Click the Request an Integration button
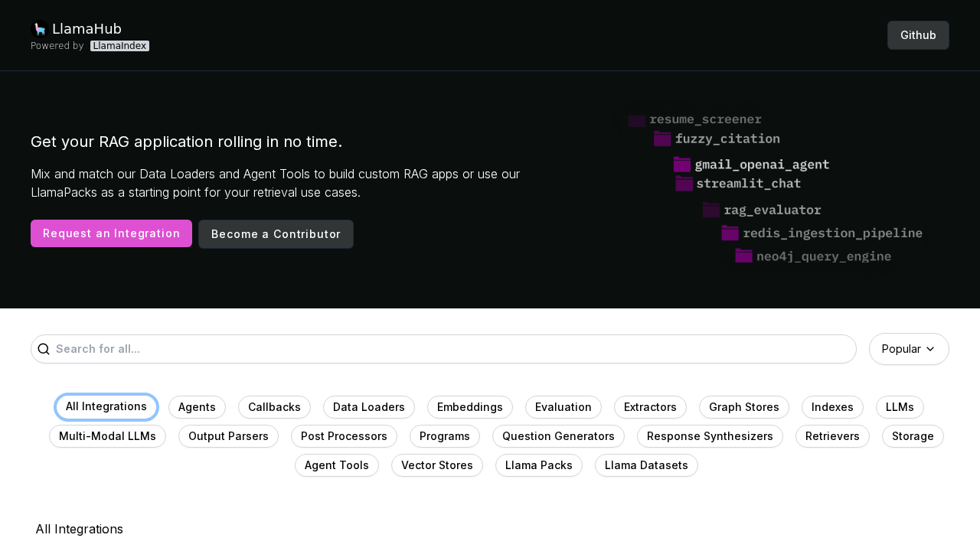Image resolution: width=980 pixels, height=551 pixels. coord(111,233)
